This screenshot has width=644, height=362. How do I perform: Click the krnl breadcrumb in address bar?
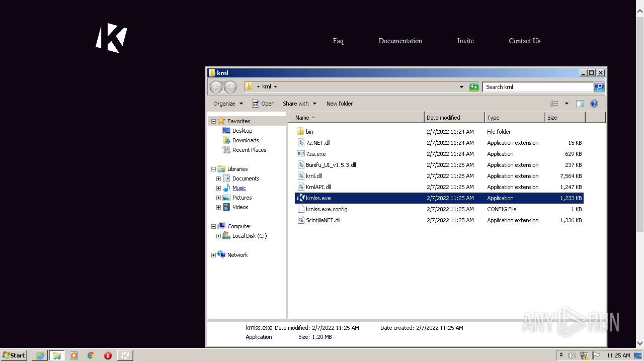click(x=267, y=86)
